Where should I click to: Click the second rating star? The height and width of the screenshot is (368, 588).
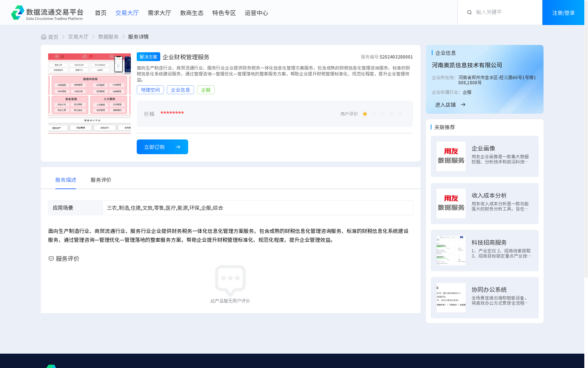374,114
